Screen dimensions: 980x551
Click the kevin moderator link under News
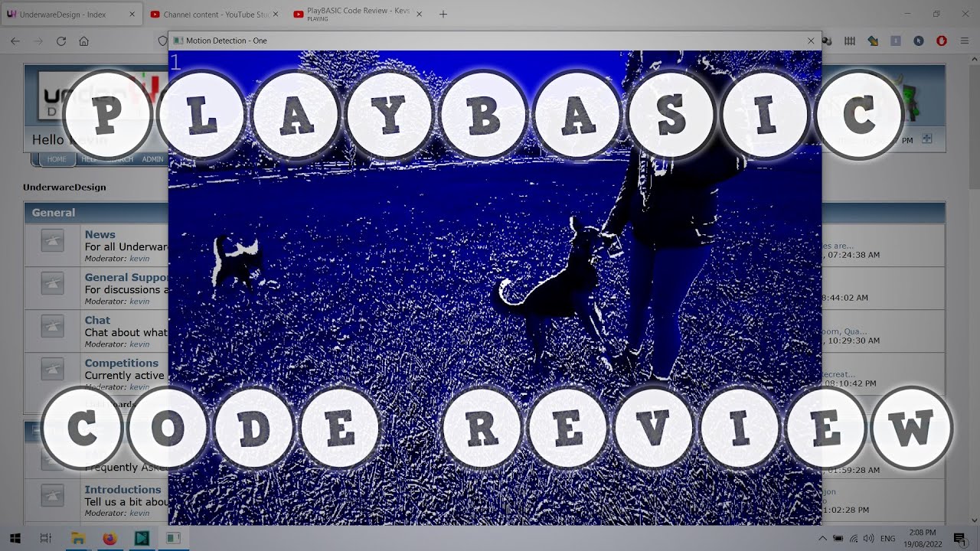(139, 259)
